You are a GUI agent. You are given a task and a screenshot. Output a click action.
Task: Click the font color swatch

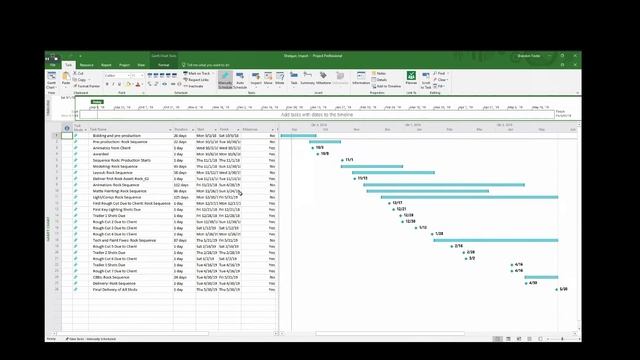[x=138, y=84]
